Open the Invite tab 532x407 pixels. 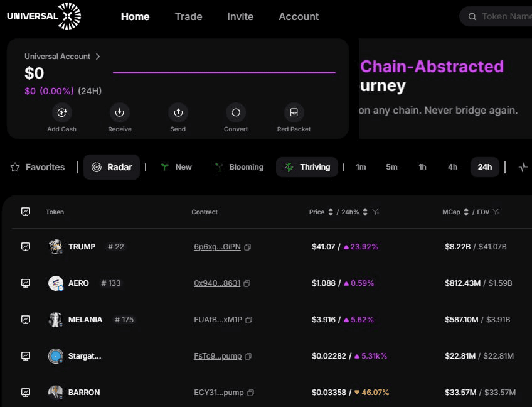(x=240, y=17)
